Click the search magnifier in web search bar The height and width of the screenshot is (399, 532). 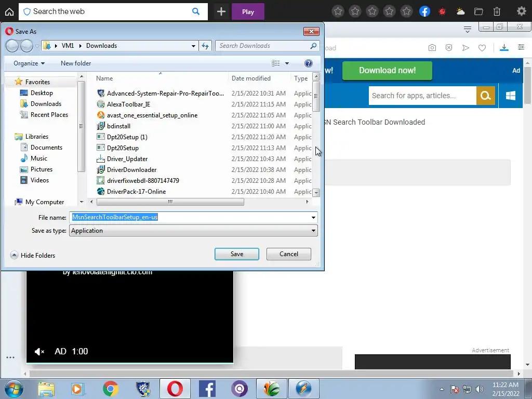tap(196, 11)
